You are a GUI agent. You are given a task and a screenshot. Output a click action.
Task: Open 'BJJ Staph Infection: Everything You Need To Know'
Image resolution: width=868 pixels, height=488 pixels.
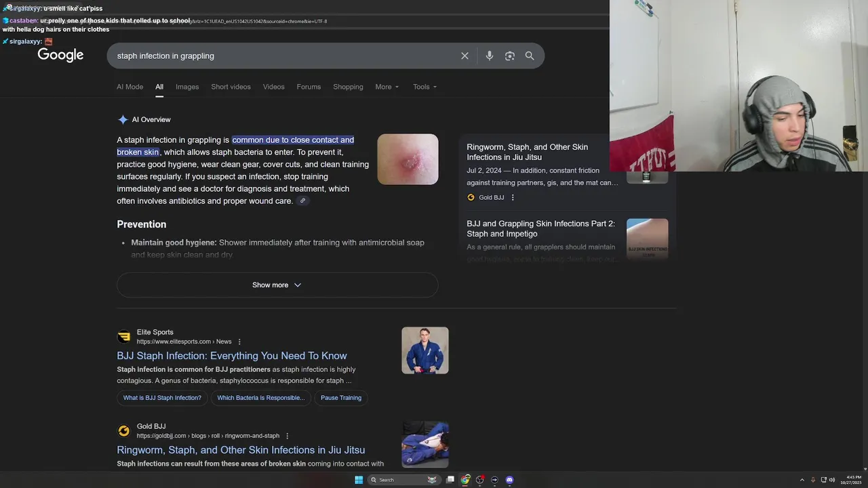tap(232, 356)
